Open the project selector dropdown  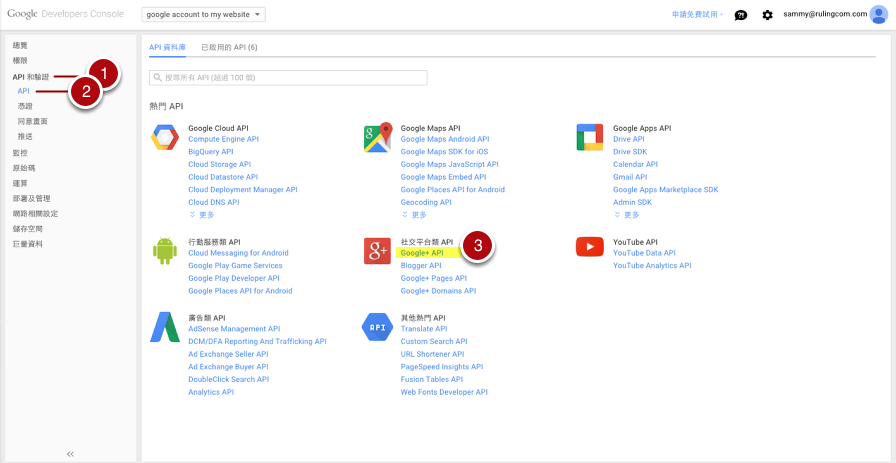pos(203,15)
